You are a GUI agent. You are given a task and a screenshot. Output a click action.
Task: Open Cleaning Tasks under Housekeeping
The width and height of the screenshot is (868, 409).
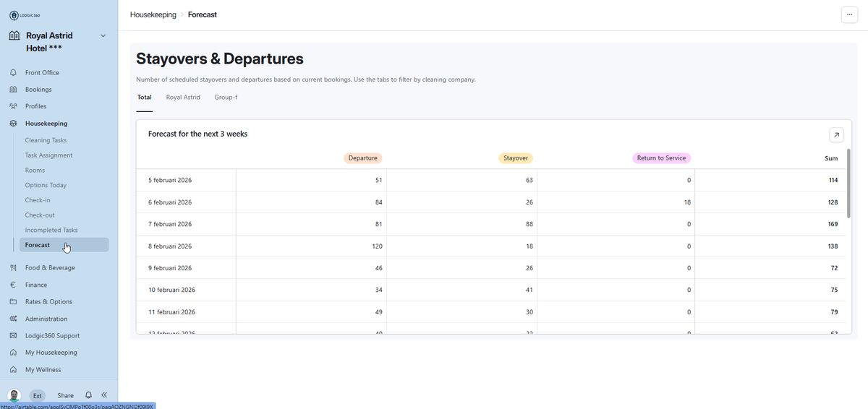46,140
